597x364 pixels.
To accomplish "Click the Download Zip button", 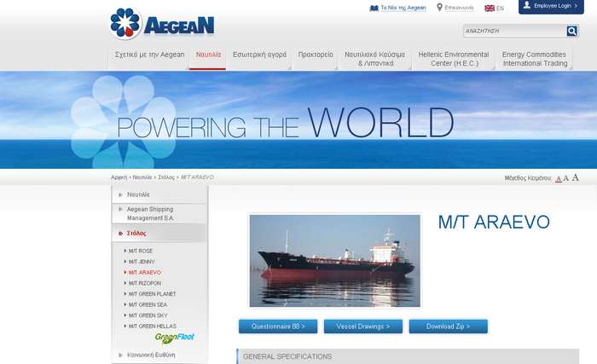I will 448,326.
